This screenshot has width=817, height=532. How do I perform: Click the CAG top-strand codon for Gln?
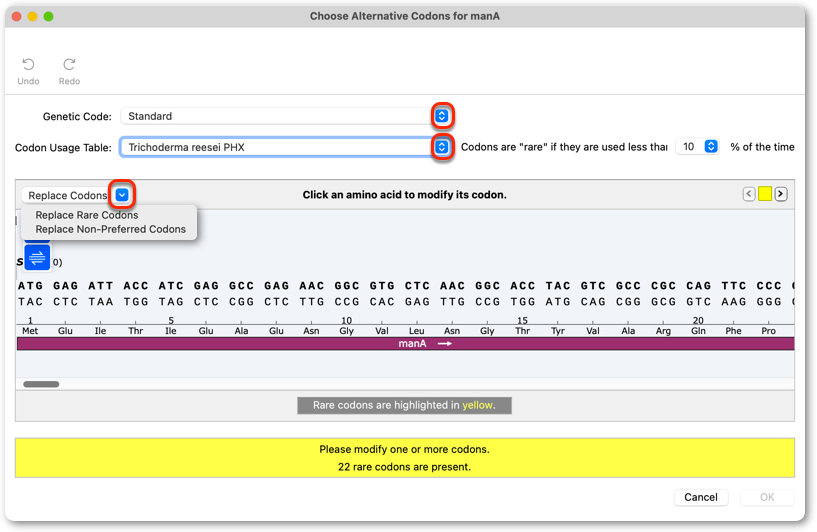pyautogui.click(x=698, y=286)
